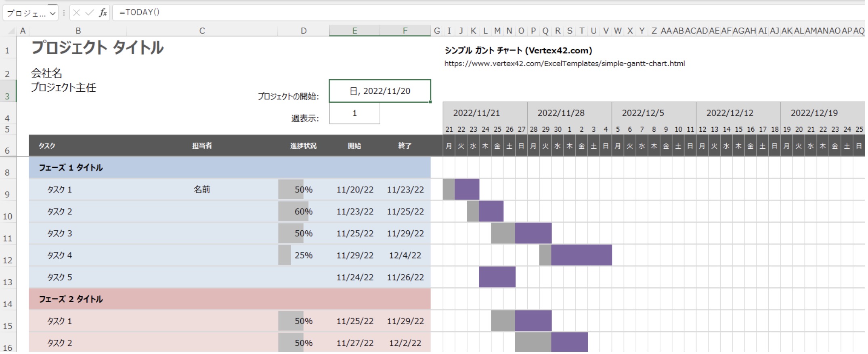Select end date 11/26/22 of タスク 5

pos(405,277)
